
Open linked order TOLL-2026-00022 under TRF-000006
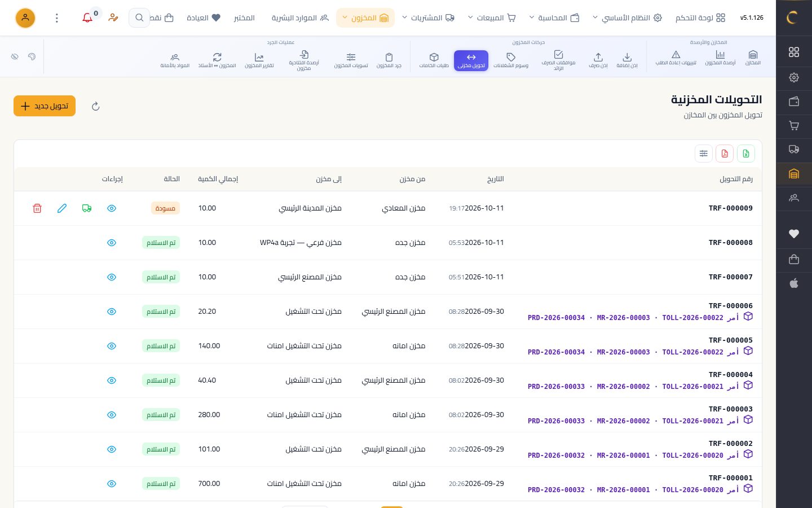692,318
